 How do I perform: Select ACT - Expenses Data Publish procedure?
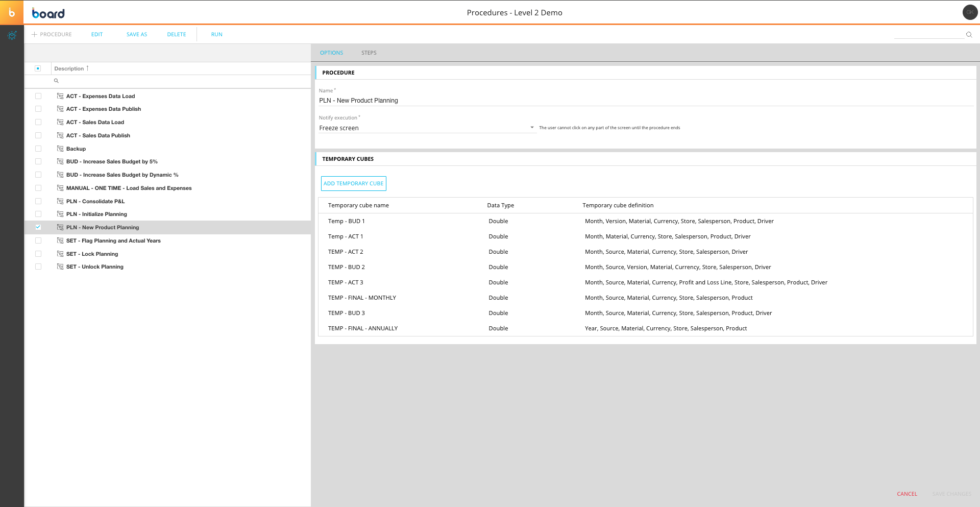tap(167, 109)
